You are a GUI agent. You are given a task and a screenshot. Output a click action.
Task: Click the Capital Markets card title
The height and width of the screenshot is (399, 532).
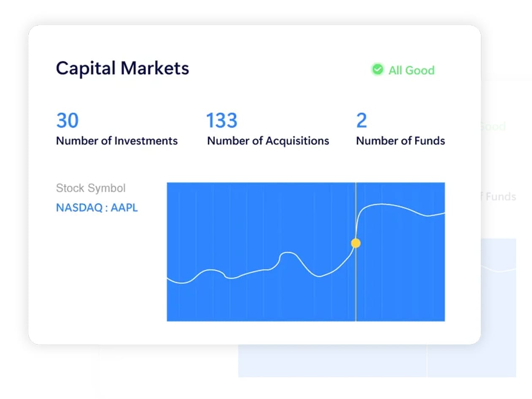(122, 68)
